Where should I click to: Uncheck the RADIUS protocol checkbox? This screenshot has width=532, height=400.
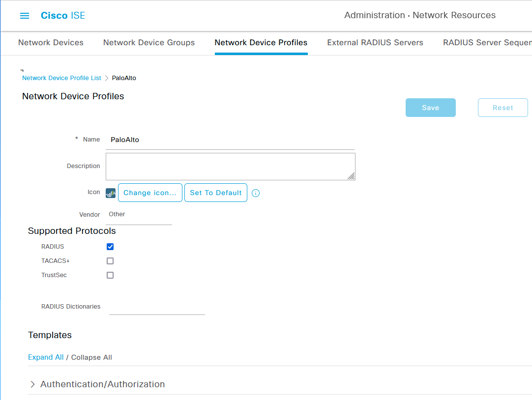point(110,247)
